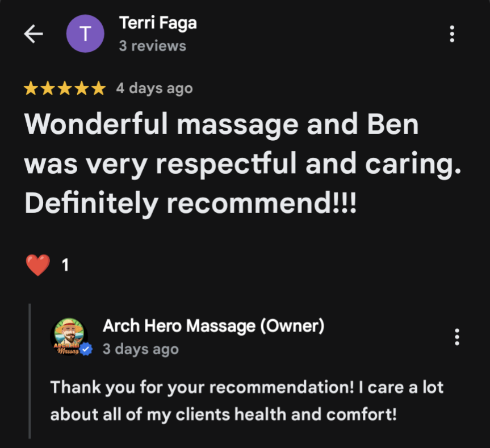Screen dimensions: 490x448
Task: Click the third yellow rating star
Action: point(65,88)
